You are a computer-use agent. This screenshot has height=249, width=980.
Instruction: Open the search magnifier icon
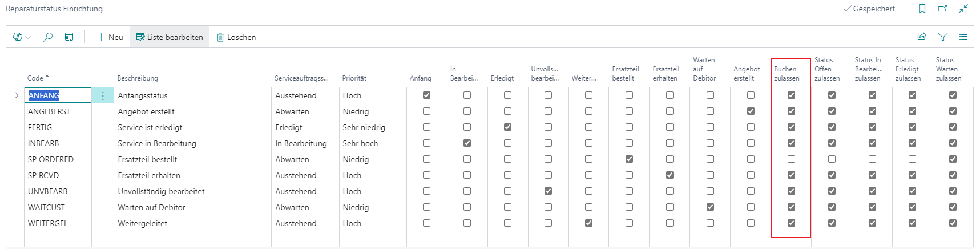click(x=48, y=37)
